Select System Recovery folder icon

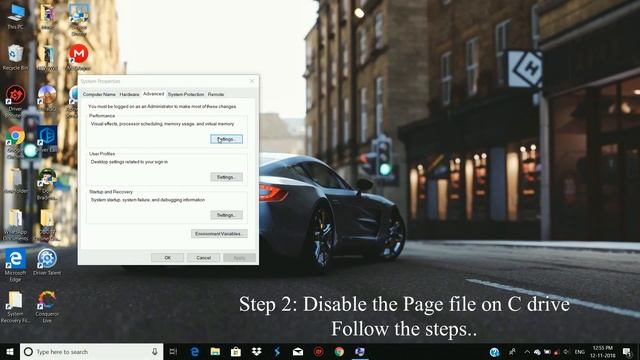coord(16,307)
